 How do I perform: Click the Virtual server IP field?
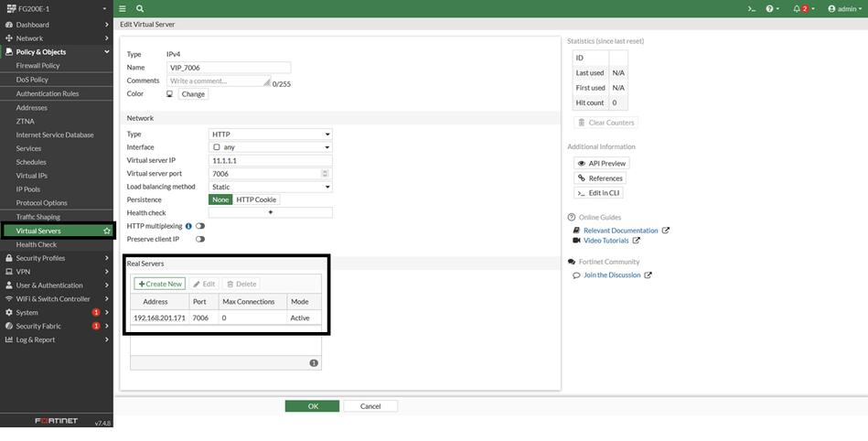270,161
